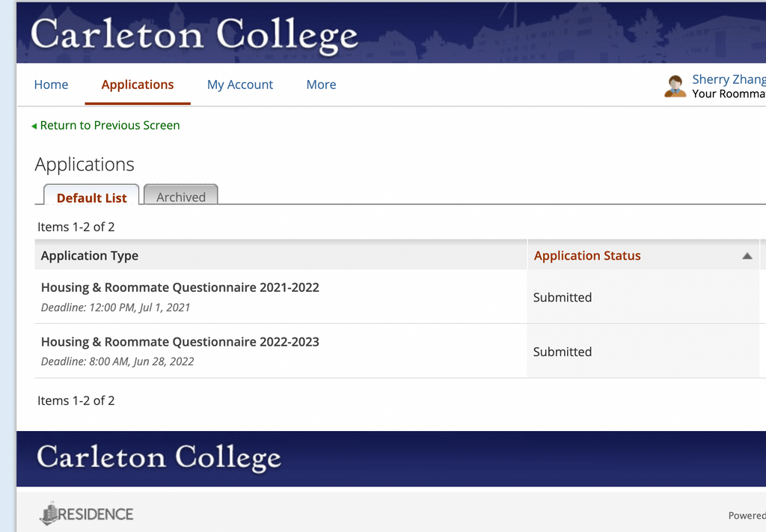
Task: Click the user avatar icon
Action: click(675, 86)
